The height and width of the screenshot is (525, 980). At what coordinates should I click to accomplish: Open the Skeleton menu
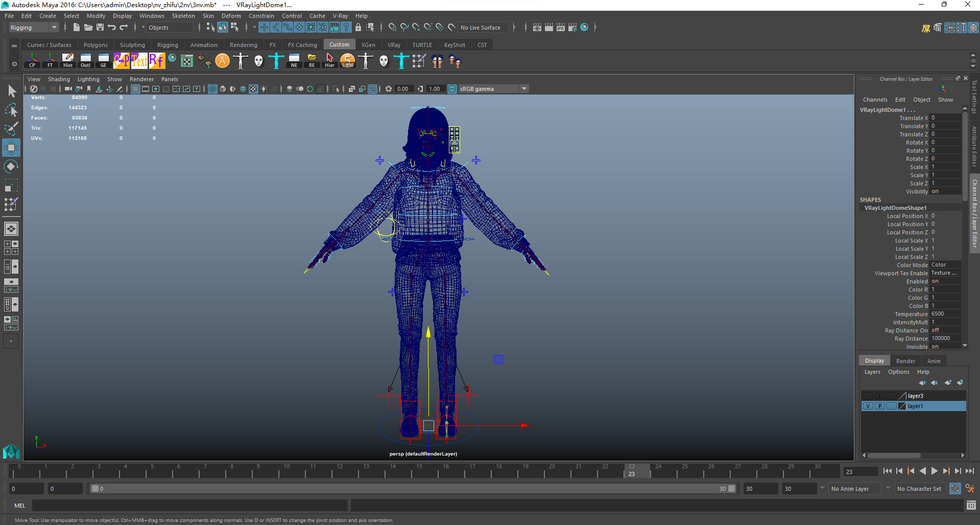[183, 16]
